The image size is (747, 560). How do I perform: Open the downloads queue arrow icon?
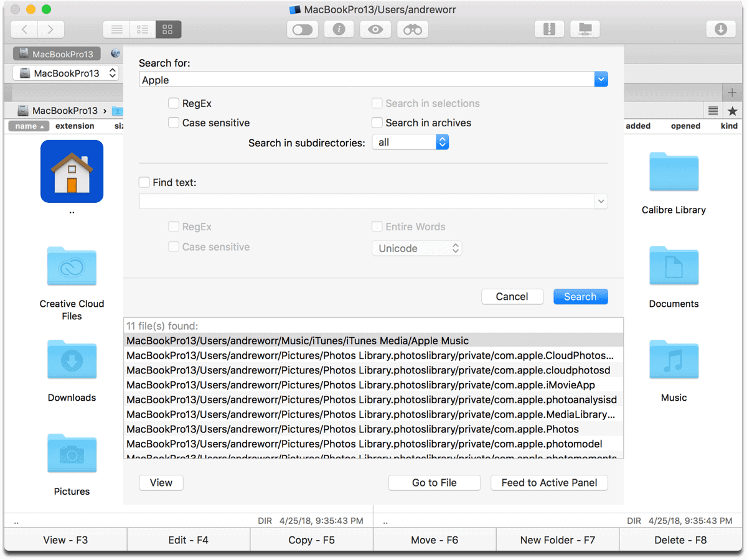[x=721, y=29]
